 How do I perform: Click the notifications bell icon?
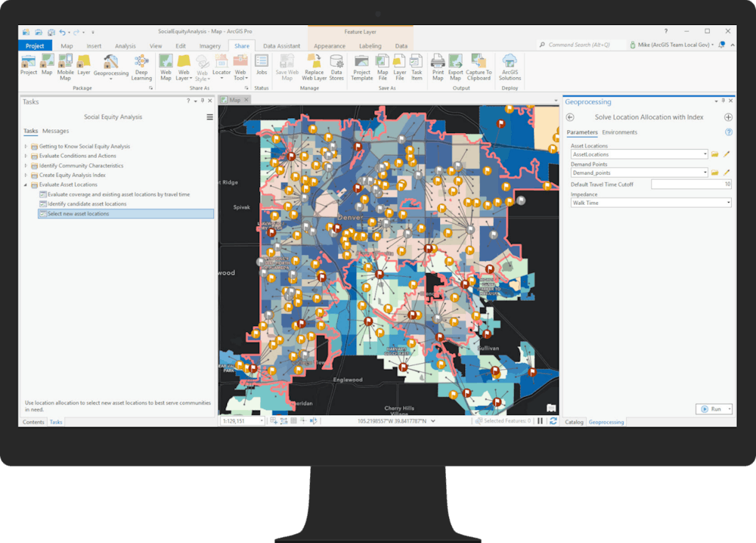tap(722, 45)
